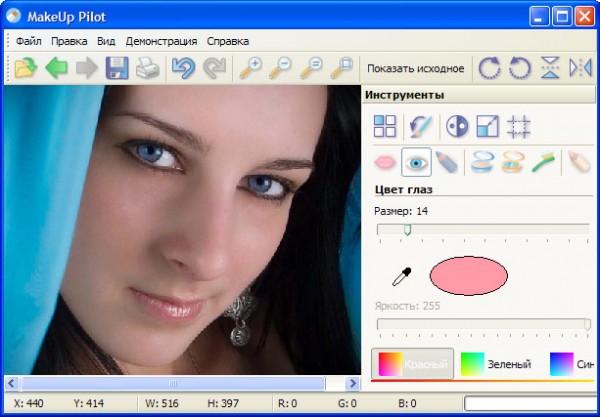Flip the image horizontally

580,68
